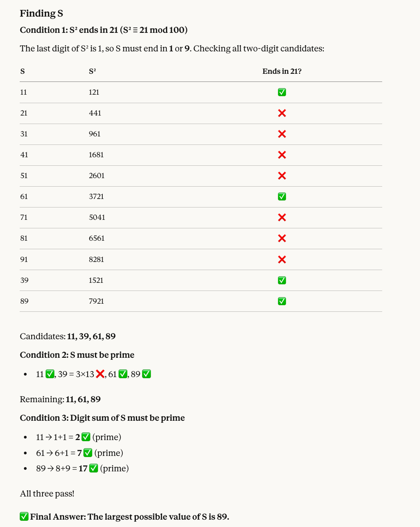Click the checkmark next to 6+1 = 7
This screenshot has width=420, height=527.
click(88, 453)
